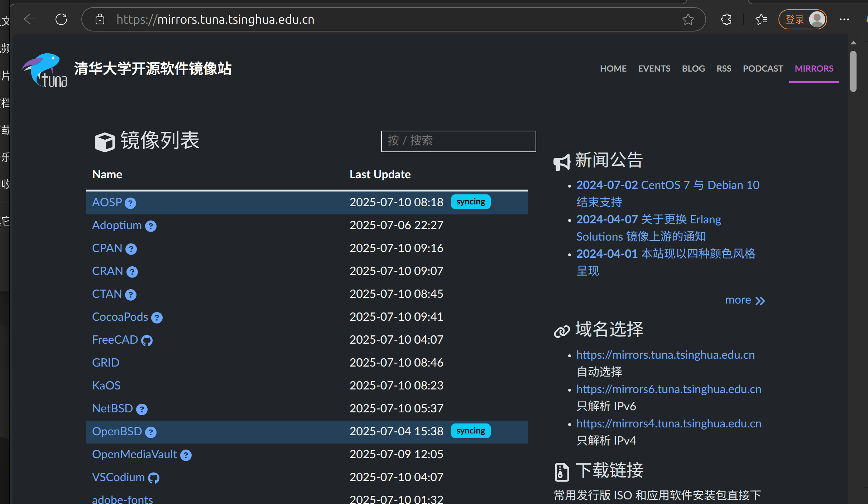The height and width of the screenshot is (504, 868).
Task: Open the EVENTS nav item
Action: click(x=654, y=68)
